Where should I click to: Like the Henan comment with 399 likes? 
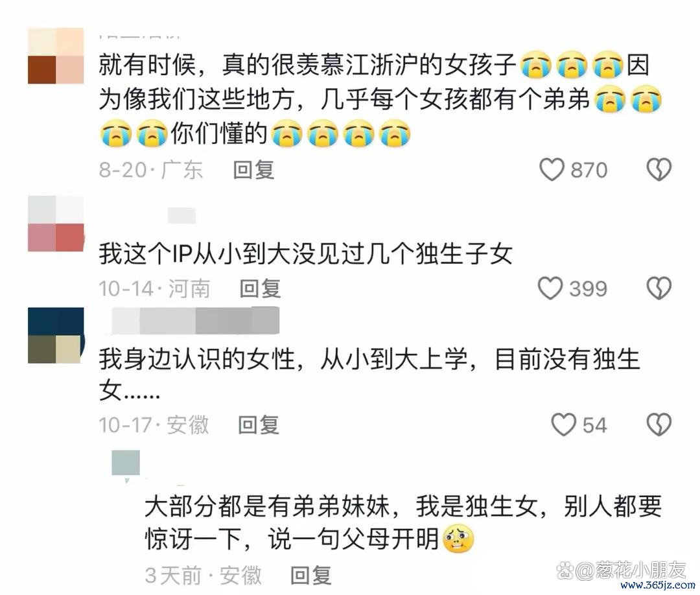point(550,288)
